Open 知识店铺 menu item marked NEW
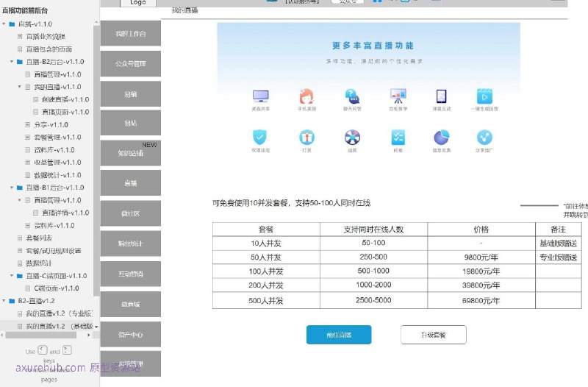The height and width of the screenshot is (387, 588). pyautogui.click(x=131, y=153)
